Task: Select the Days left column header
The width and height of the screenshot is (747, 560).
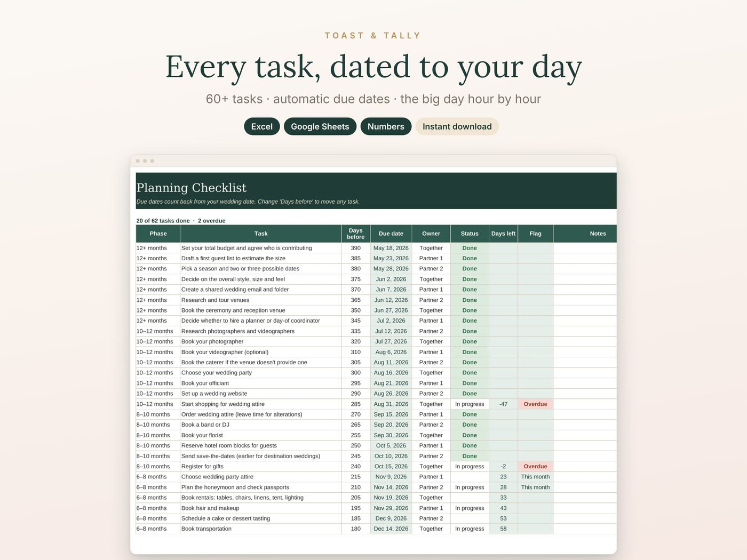Action: [503, 234]
